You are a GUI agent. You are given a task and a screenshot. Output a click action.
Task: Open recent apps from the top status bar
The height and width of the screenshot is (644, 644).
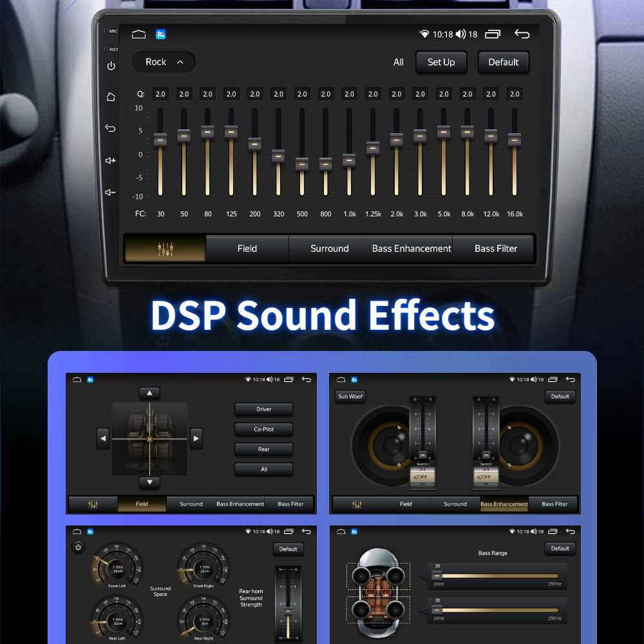[x=493, y=34]
